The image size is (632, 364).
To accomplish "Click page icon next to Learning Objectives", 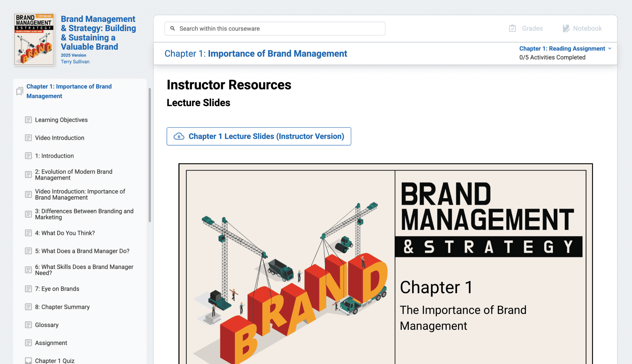I will tap(28, 120).
